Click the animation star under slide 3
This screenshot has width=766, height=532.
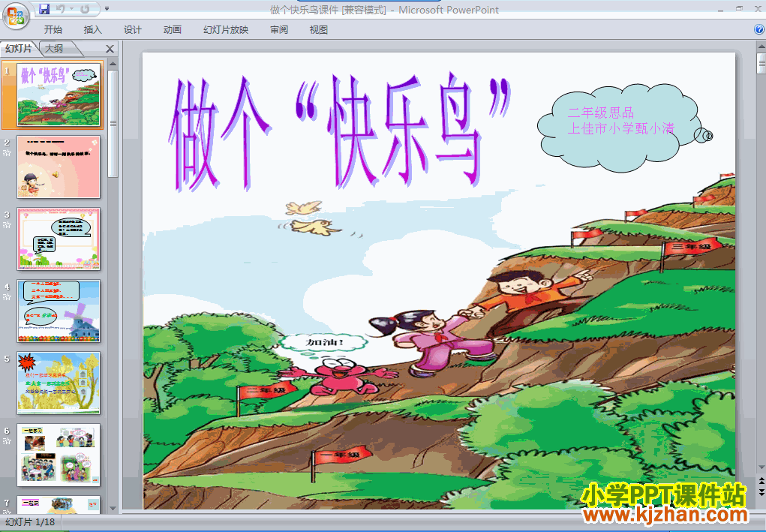coord(7,225)
